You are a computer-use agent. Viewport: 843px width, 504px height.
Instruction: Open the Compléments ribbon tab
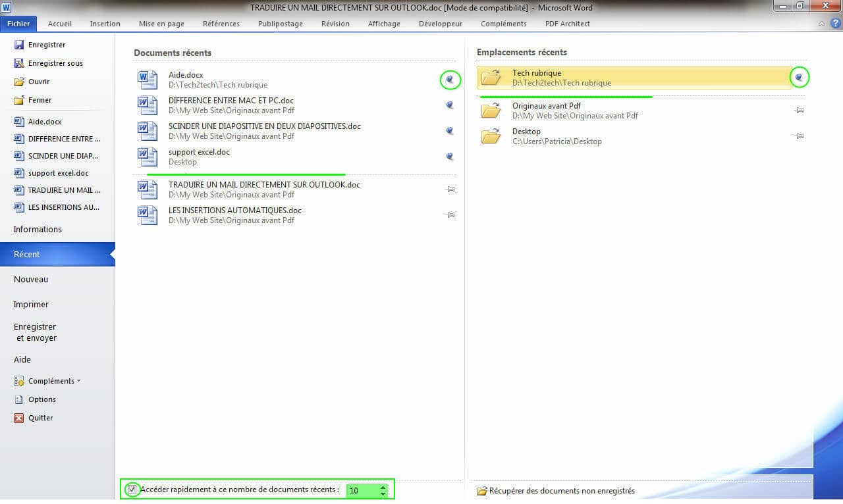pos(504,24)
